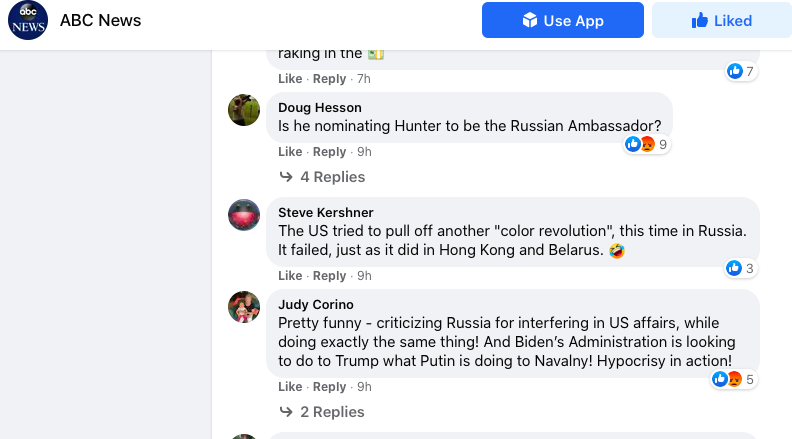The image size is (792, 439).
Task: View like count on Steve Kershner's comment
Action: click(741, 268)
